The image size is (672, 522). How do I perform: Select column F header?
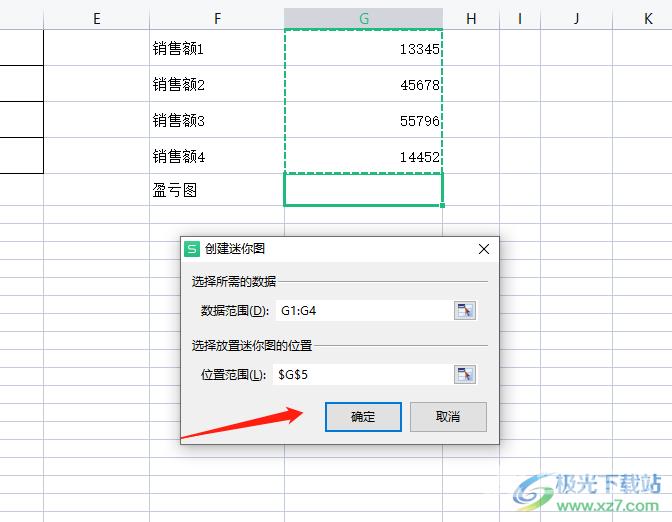coord(217,18)
